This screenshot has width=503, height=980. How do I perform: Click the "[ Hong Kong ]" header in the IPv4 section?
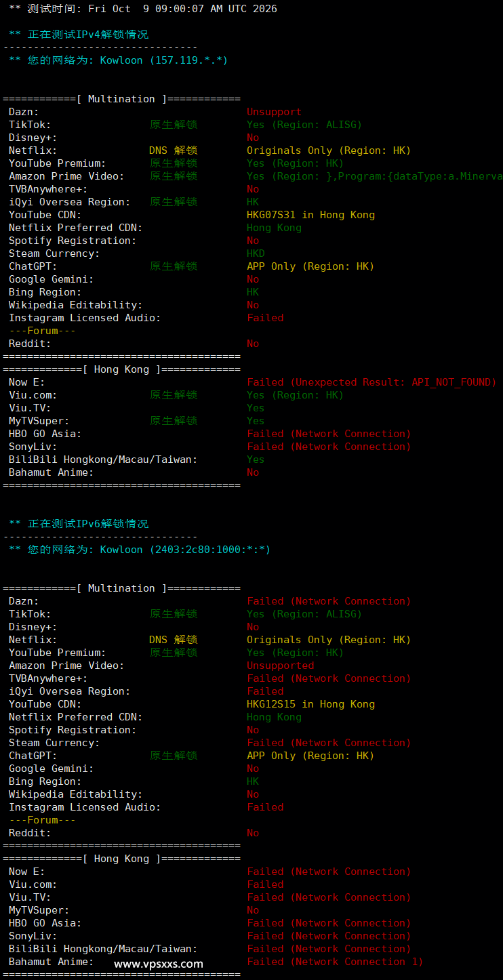pyautogui.click(x=121, y=369)
